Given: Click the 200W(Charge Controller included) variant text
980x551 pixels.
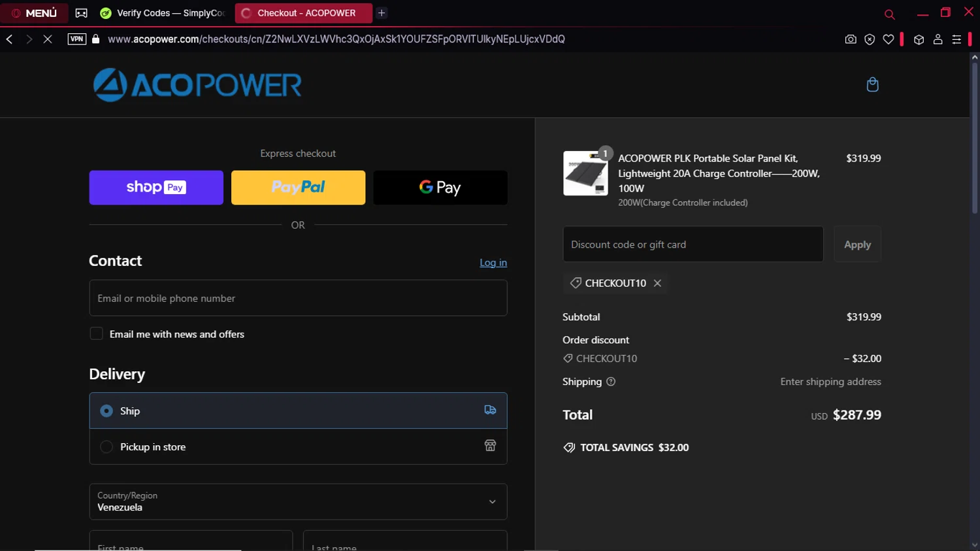Looking at the screenshot, I should click(683, 203).
